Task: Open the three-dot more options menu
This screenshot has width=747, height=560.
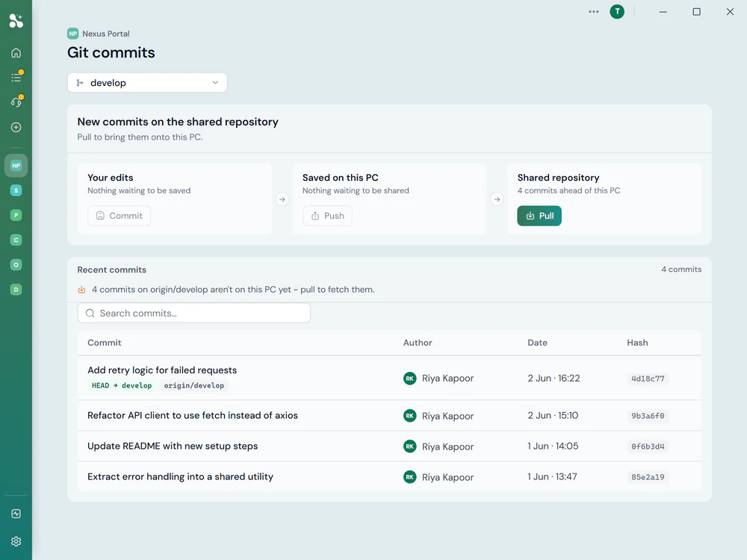Action: [594, 12]
